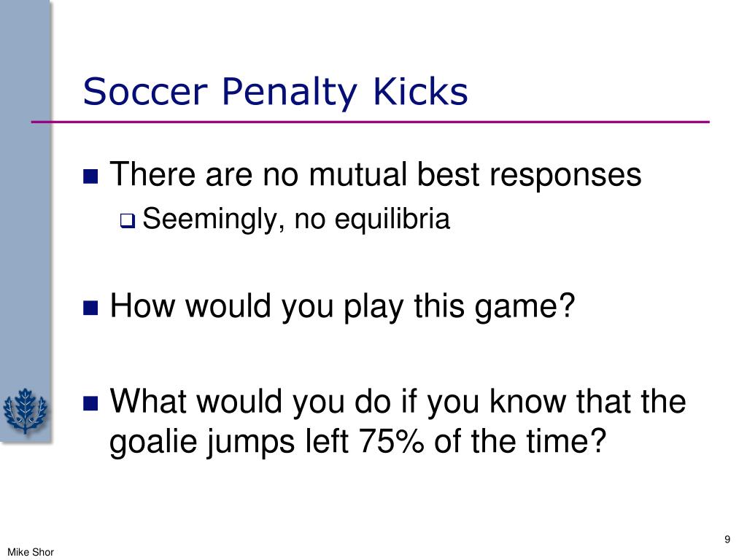
Task: Click 'goalie jumps left 75% of the time?' line
Action: coord(357,442)
